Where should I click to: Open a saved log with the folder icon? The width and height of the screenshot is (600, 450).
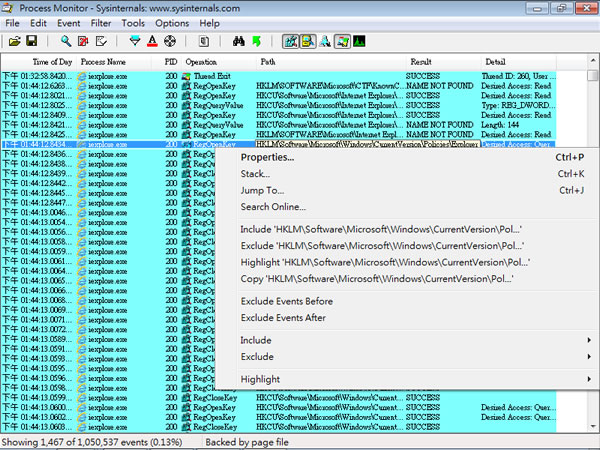(15, 41)
